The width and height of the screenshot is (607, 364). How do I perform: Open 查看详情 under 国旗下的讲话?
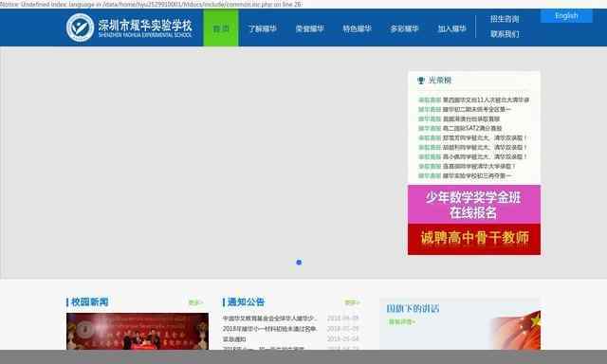click(402, 322)
